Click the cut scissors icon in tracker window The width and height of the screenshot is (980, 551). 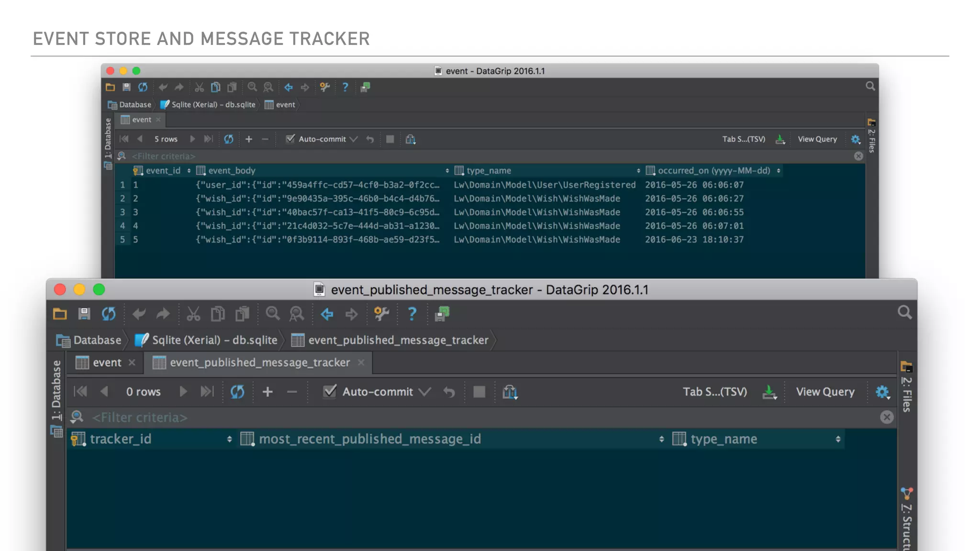point(193,314)
